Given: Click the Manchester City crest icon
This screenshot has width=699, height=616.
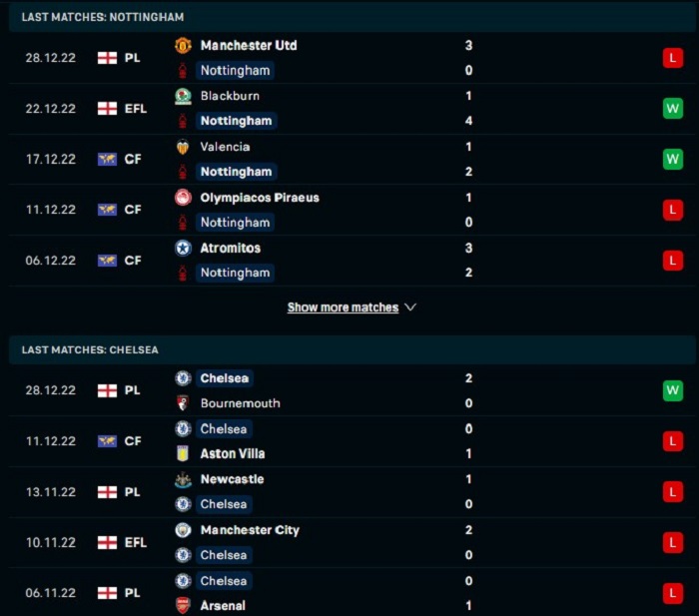Looking at the screenshot, I should click(x=183, y=530).
